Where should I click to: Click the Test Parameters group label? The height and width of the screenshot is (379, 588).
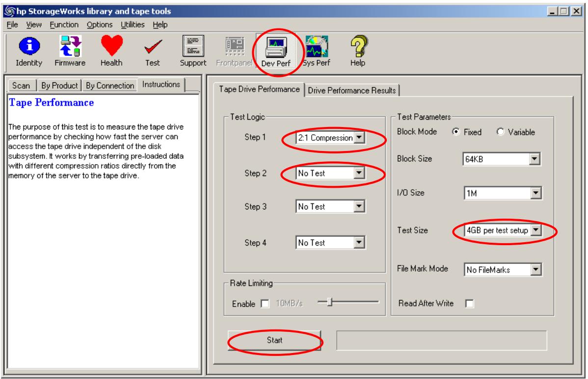(424, 117)
